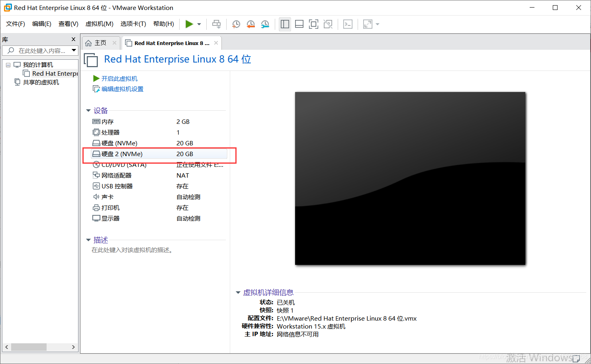Select the 声卡 sound card row

click(x=159, y=197)
